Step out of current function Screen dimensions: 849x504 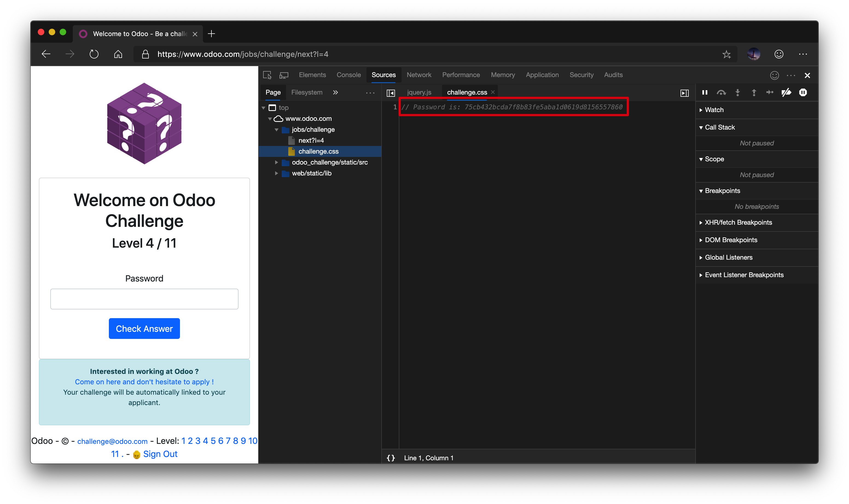(x=754, y=92)
